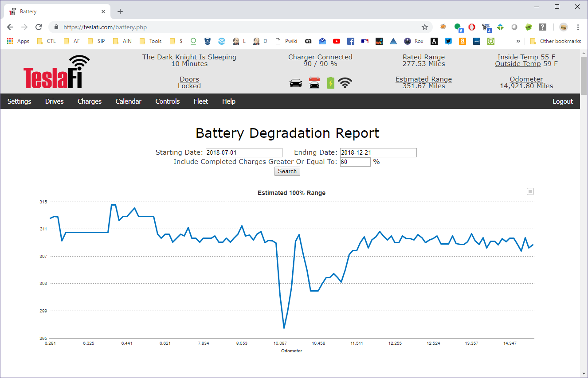
Task: Open the $ bookmarks folder
Action: [176, 41]
